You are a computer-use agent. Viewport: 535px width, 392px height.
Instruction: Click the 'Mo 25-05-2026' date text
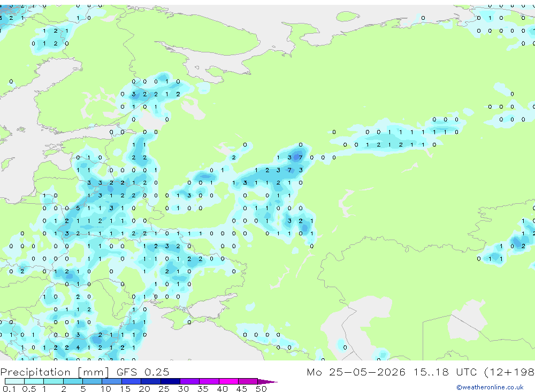pyautogui.click(x=356, y=372)
